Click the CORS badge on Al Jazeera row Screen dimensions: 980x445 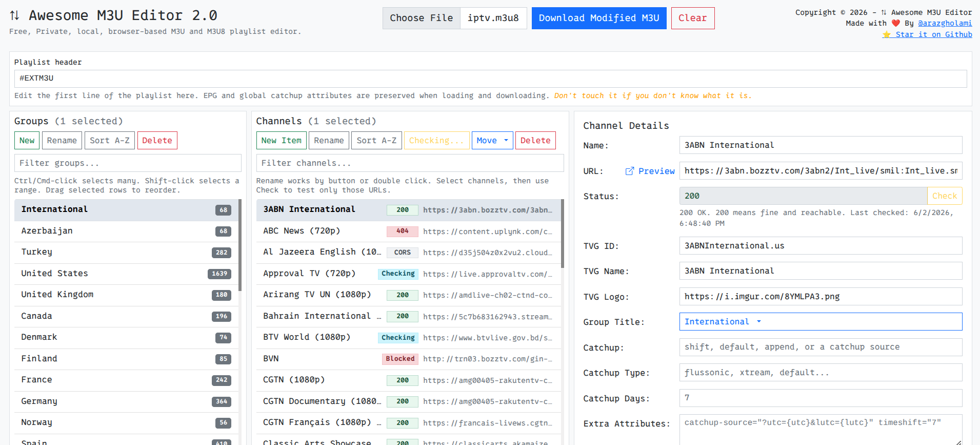tap(403, 253)
